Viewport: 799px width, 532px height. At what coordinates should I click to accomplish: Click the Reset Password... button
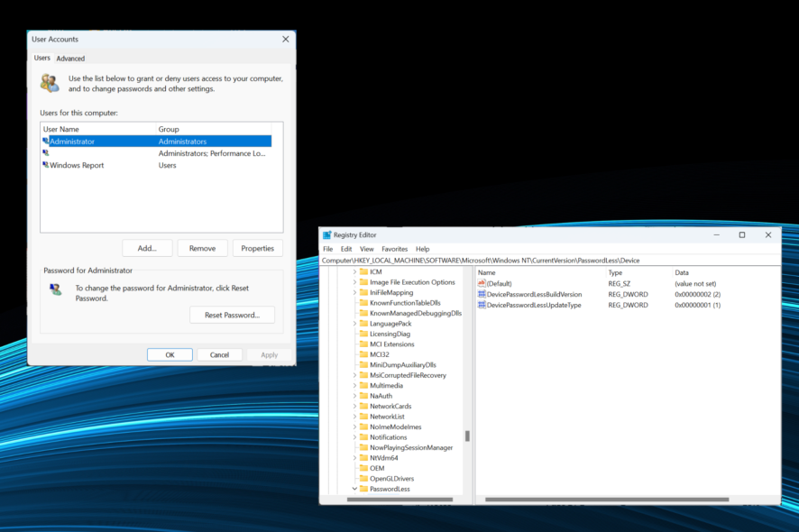[233, 315]
